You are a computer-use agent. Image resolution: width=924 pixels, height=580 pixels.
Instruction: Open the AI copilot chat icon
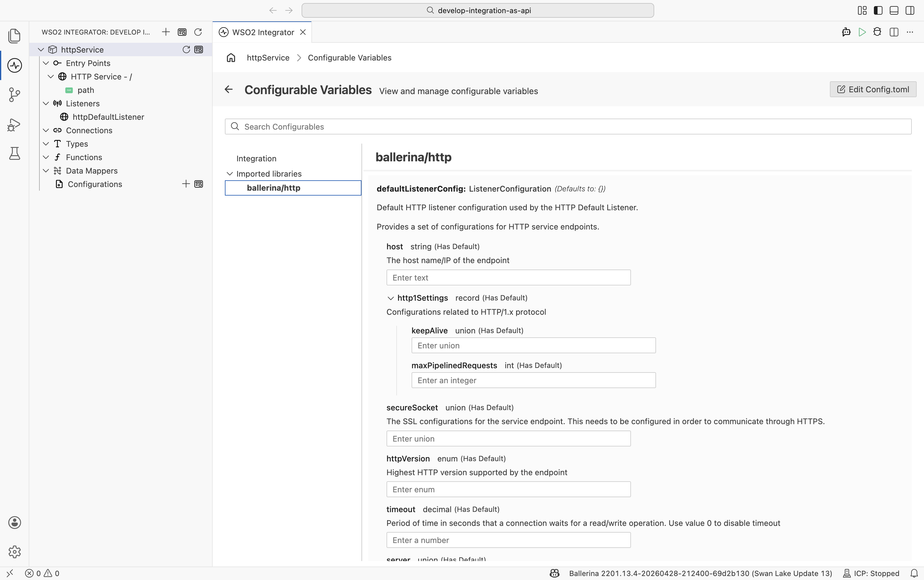click(846, 32)
